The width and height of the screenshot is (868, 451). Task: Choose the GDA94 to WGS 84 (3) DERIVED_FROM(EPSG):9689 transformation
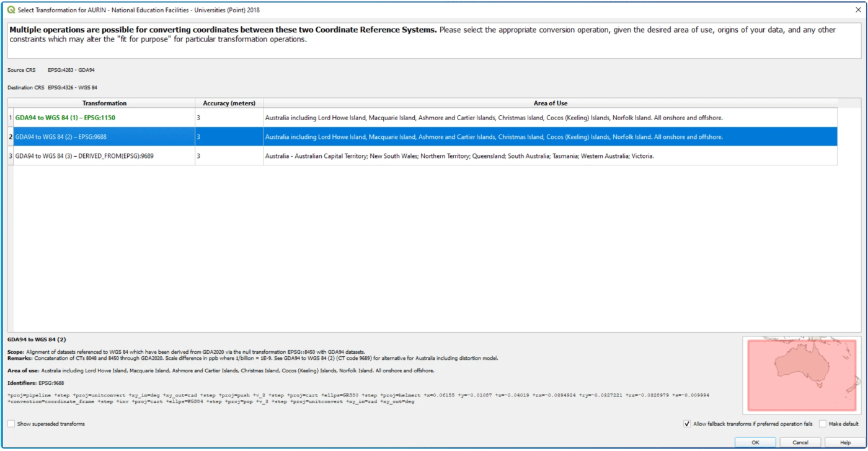pos(84,156)
